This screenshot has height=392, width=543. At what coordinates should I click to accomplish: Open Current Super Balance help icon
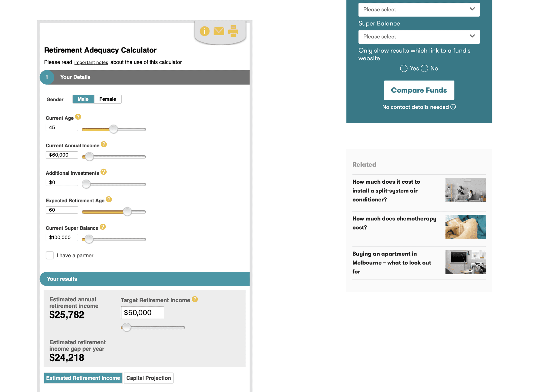pos(103,227)
